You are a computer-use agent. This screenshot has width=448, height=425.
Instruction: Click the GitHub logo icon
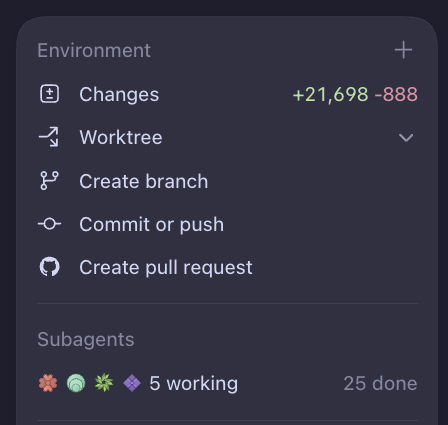pos(50,267)
